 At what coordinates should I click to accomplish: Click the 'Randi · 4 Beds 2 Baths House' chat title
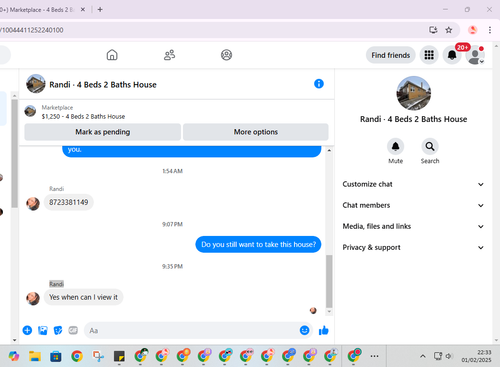pyautogui.click(x=103, y=85)
